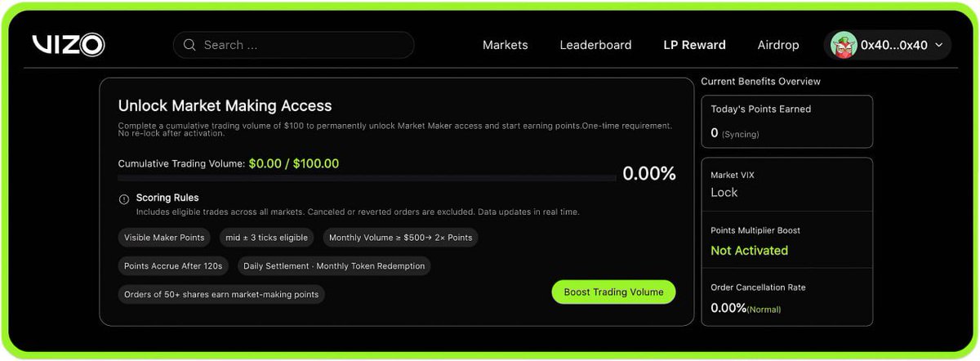
Task: Click the cumulative trading volume progress bar
Action: click(x=367, y=177)
